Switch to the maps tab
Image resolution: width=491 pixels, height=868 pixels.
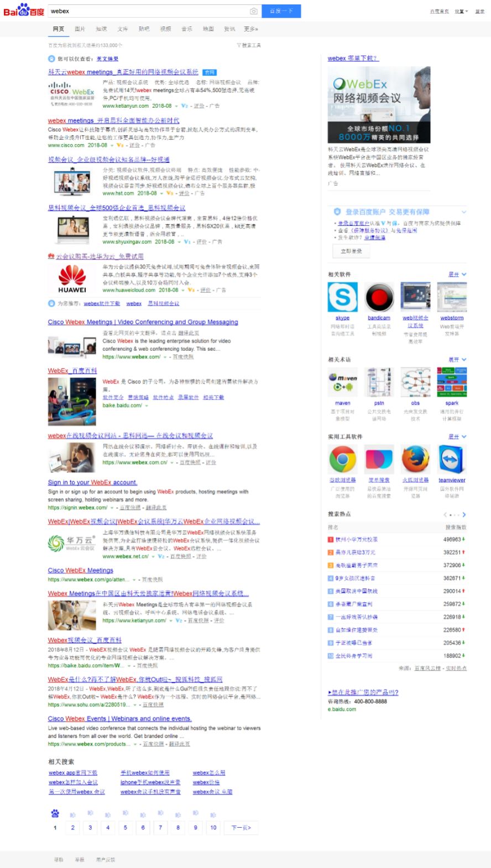[208, 29]
